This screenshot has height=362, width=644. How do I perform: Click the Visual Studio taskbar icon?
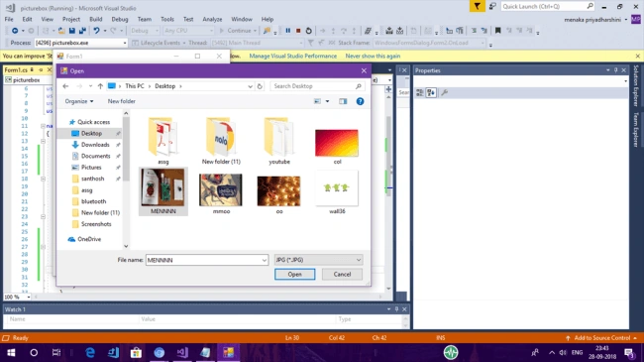(x=182, y=352)
